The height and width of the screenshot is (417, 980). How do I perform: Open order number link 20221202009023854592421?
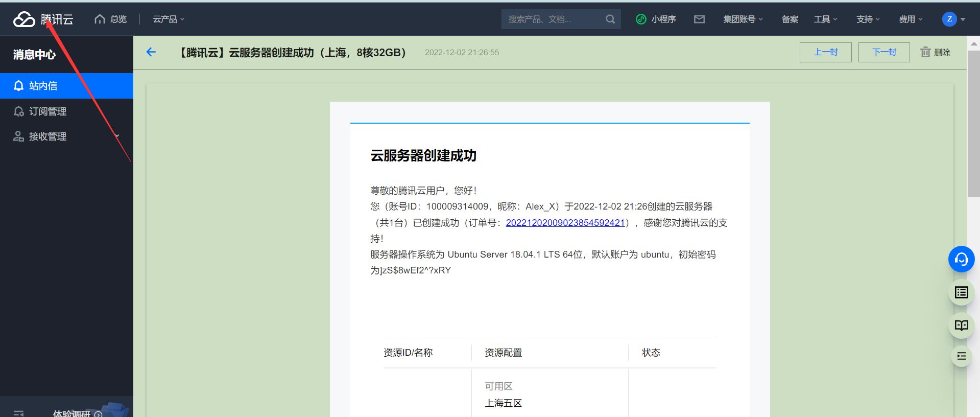pos(565,223)
